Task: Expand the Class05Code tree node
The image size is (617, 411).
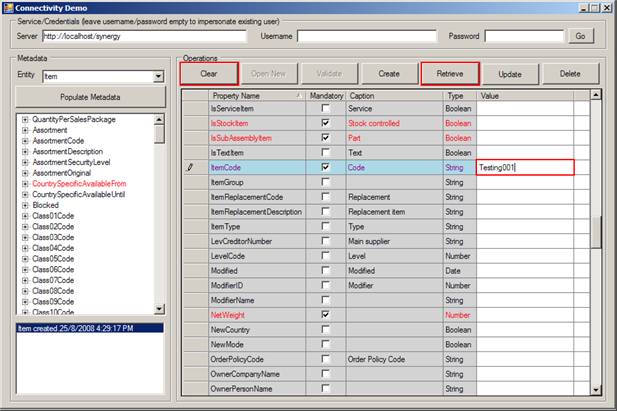Action: 25,259
